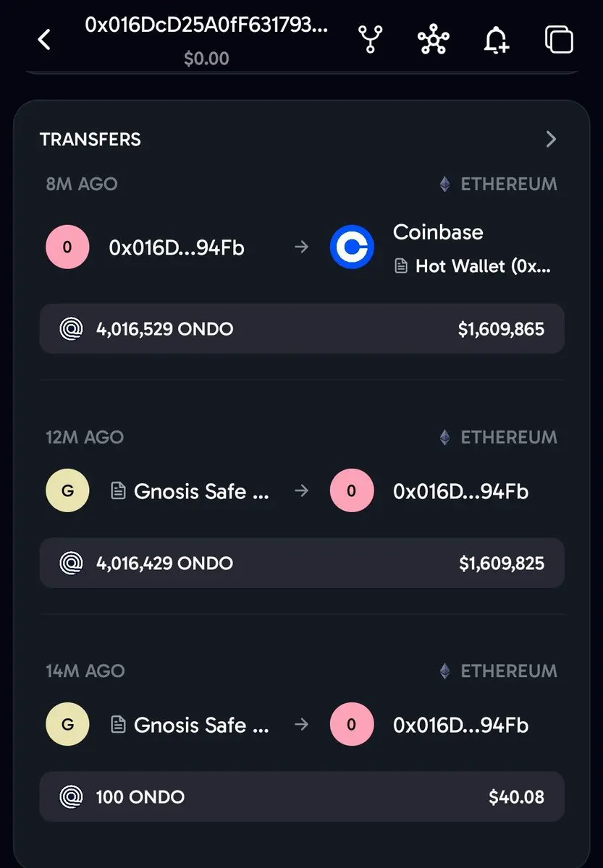Viewport: 603px width, 868px height.
Task: Click ONDO token icon in 100 ONDO row
Action: (71, 797)
